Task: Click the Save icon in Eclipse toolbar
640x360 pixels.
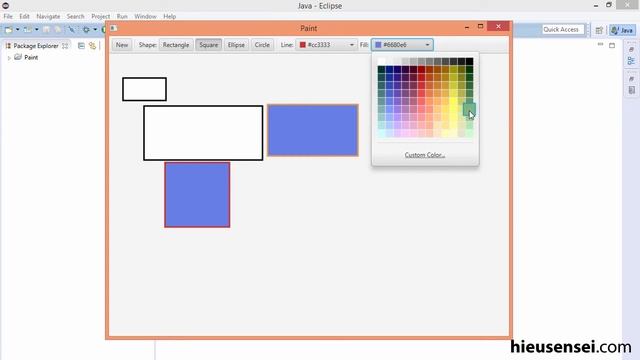Action: (47, 30)
